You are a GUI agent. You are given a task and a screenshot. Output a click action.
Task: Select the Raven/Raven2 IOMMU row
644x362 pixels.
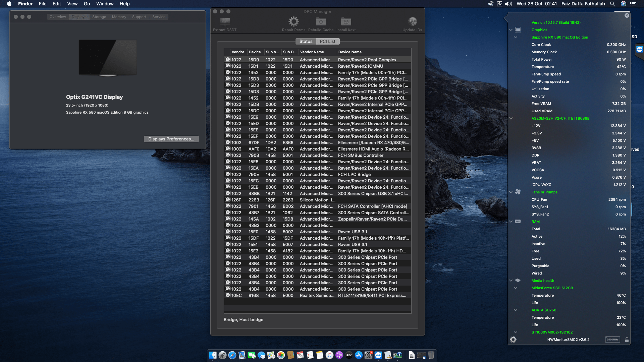(317, 66)
